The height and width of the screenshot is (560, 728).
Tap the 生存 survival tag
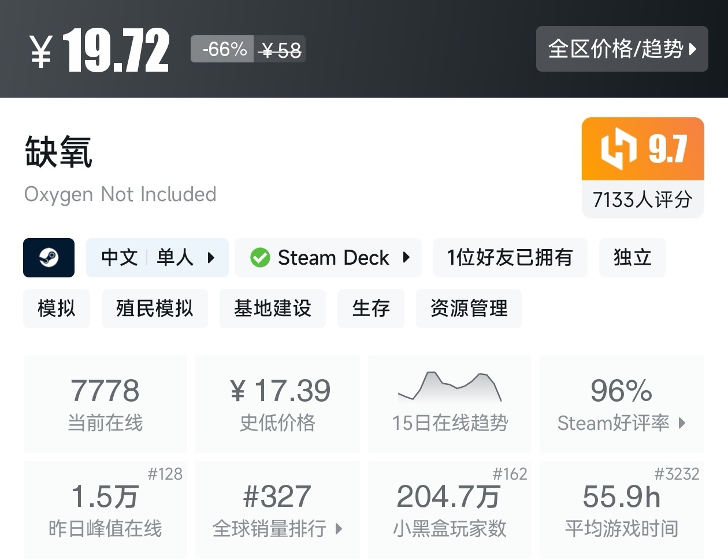coord(370,309)
